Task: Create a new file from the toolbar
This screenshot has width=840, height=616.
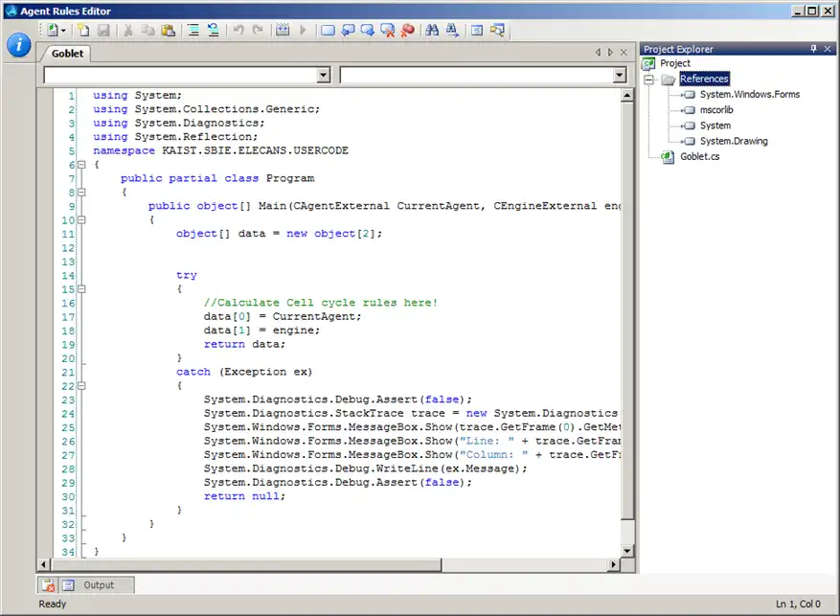Action: point(83,30)
